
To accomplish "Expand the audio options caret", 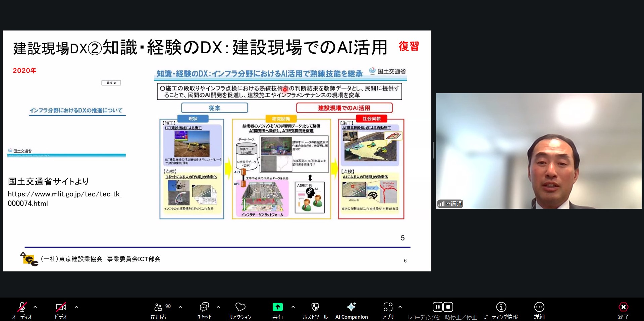I will [x=35, y=307].
